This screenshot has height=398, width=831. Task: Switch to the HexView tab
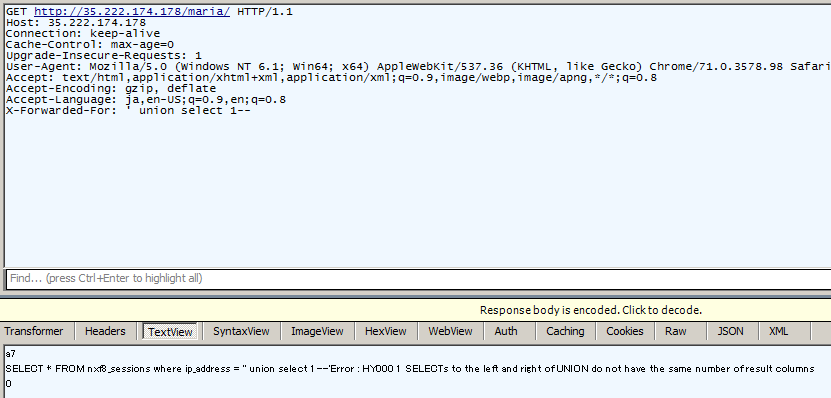point(385,331)
